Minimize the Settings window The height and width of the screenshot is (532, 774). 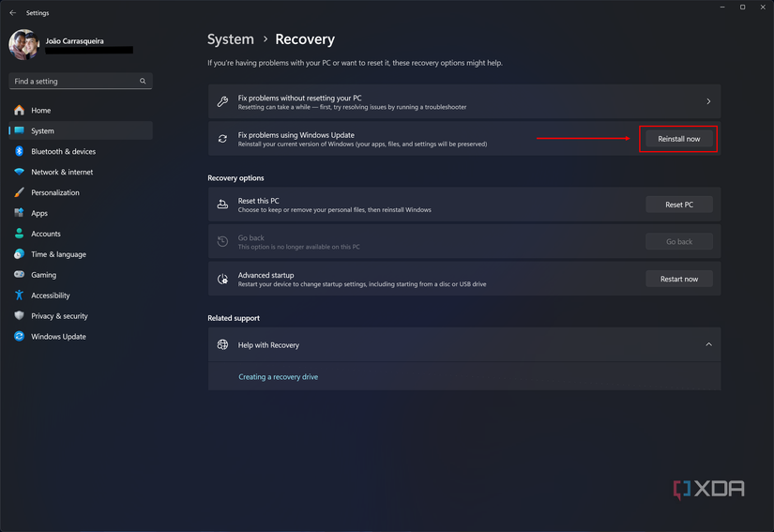pyautogui.click(x=722, y=8)
